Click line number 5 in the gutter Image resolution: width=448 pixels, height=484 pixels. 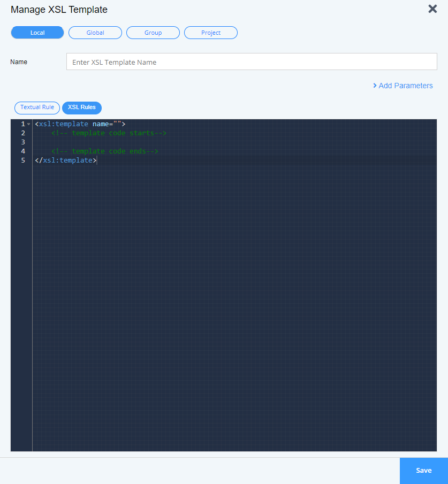(23, 160)
